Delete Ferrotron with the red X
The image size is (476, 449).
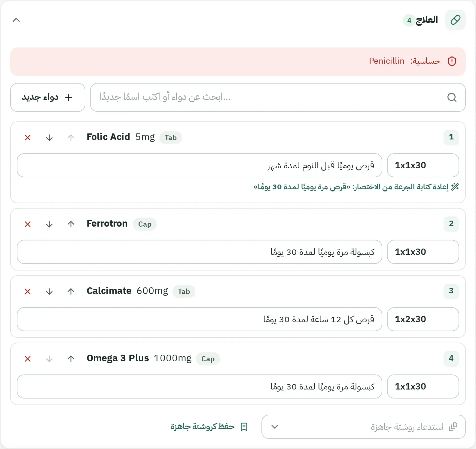pos(28,224)
